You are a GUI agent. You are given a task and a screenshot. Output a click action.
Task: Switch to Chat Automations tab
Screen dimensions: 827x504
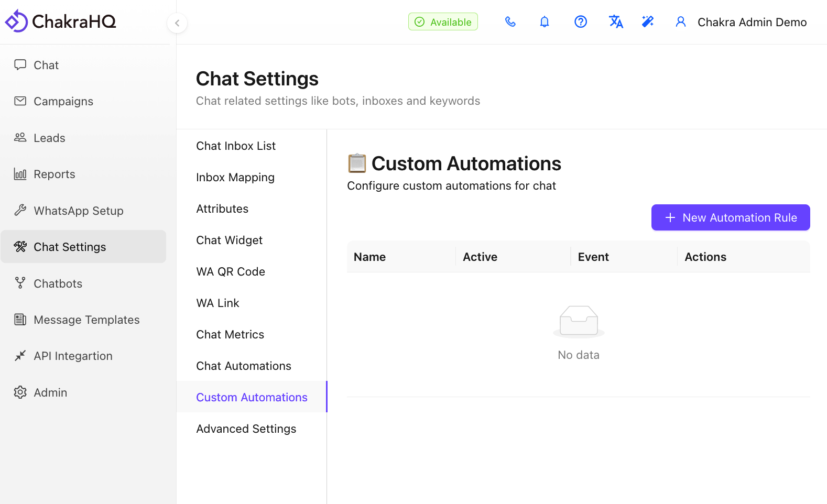pyautogui.click(x=244, y=366)
